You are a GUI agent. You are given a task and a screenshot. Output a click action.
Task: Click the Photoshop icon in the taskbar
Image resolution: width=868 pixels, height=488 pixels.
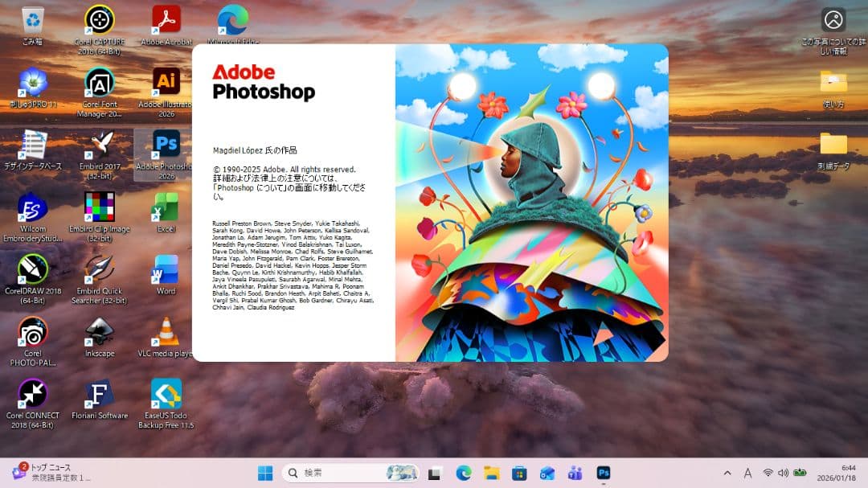pyautogui.click(x=603, y=474)
